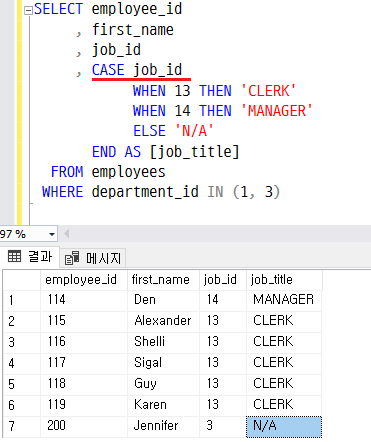Click the word employees in FROM clause

[x=128, y=172]
